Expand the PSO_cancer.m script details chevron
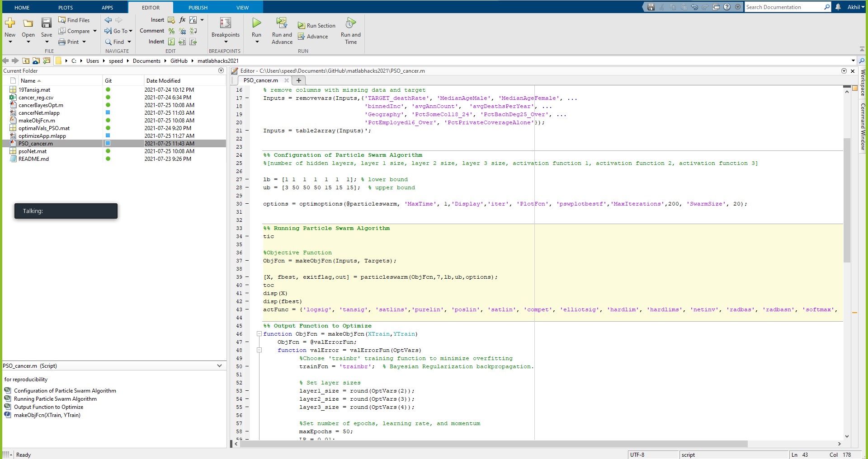 pos(219,366)
